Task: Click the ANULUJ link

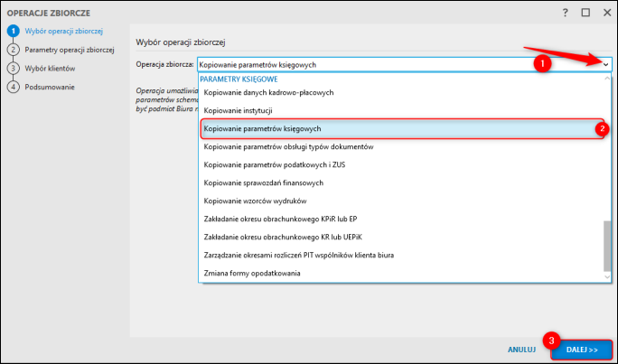Action: (x=521, y=349)
